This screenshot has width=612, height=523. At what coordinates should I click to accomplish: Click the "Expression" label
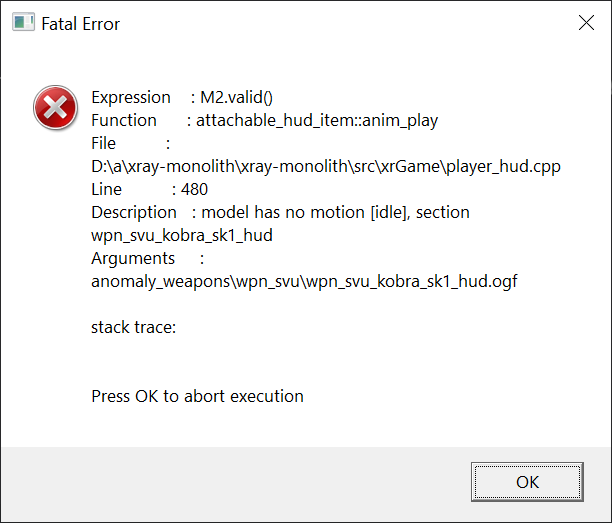tap(131, 97)
